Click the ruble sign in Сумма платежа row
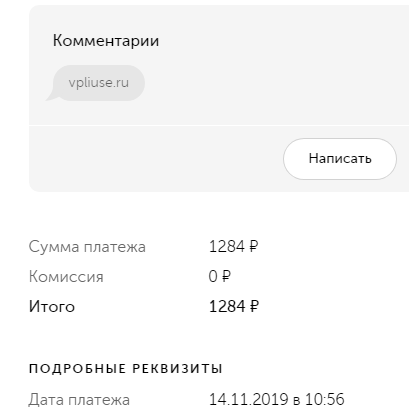 (253, 247)
